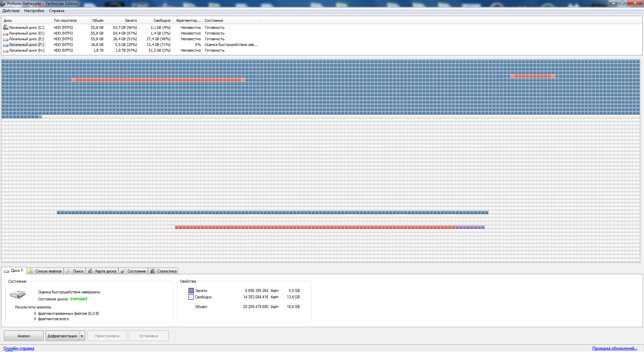The width and height of the screenshot is (644, 352).
Task: Sort by the Состояние column header
Action: (x=231, y=20)
